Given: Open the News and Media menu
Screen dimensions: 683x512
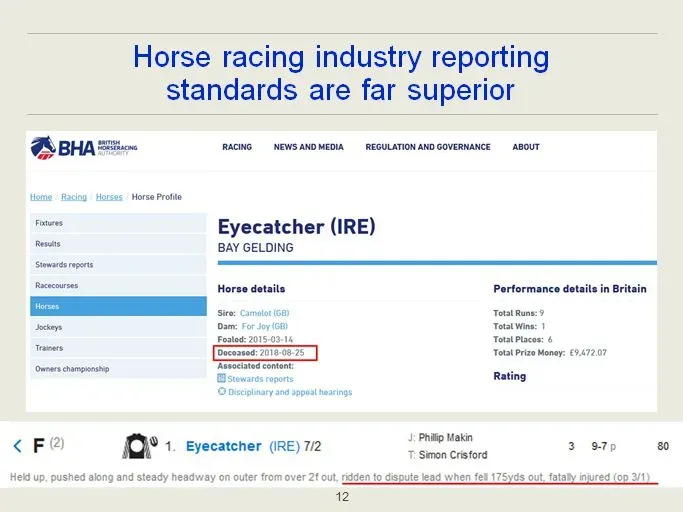Looking at the screenshot, I should (x=308, y=147).
